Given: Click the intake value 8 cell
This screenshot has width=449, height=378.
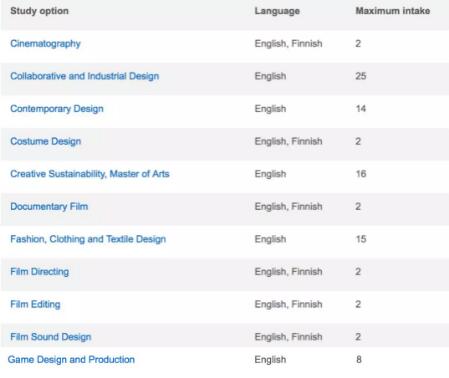Looking at the screenshot, I should [359, 360].
